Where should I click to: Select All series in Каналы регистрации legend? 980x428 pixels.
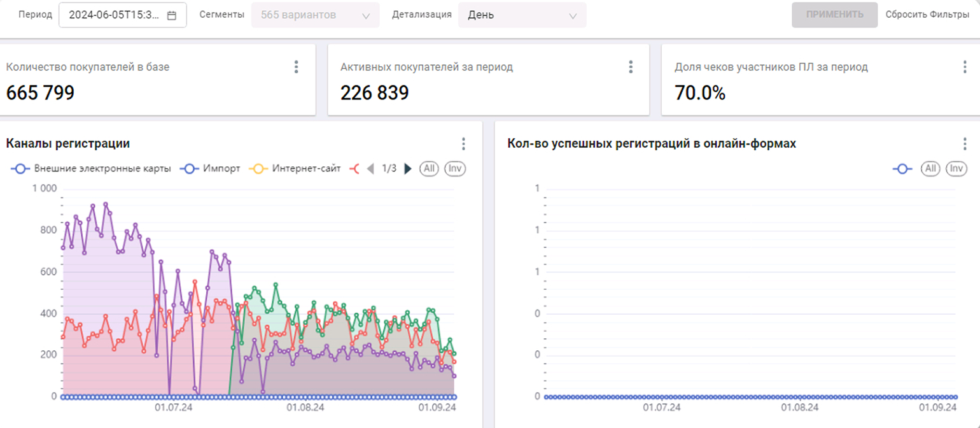tap(429, 169)
